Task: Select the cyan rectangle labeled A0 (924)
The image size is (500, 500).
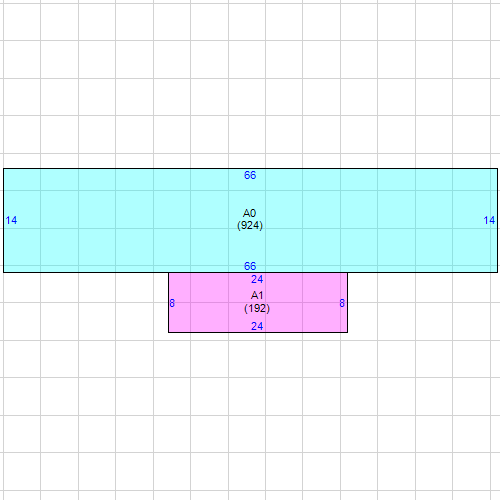Action: tap(250, 220)
